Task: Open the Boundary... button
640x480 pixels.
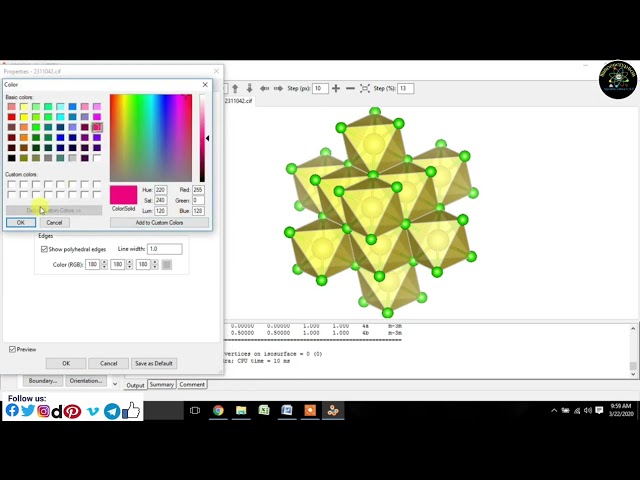Action: pyautogui.click(x=43, y=381)
